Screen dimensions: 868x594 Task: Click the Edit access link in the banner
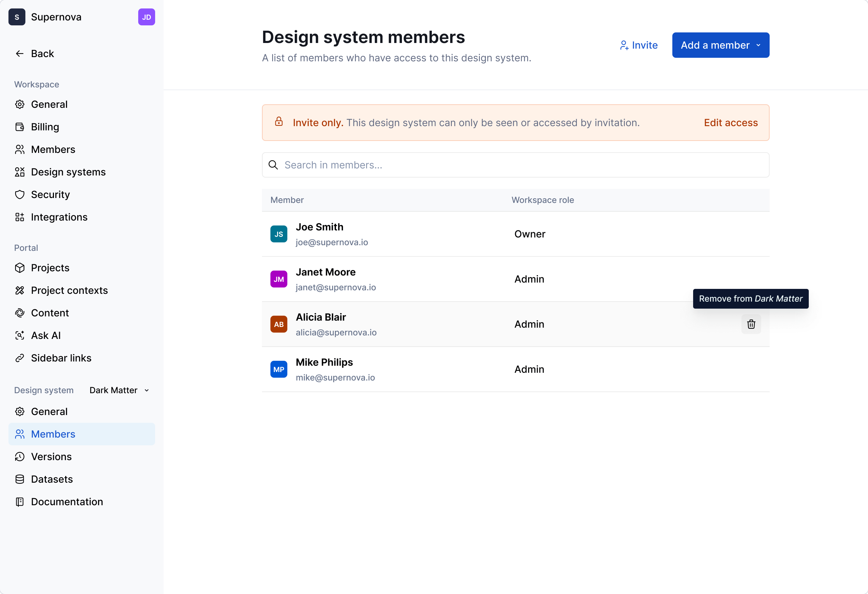click(x=731, y=123)
